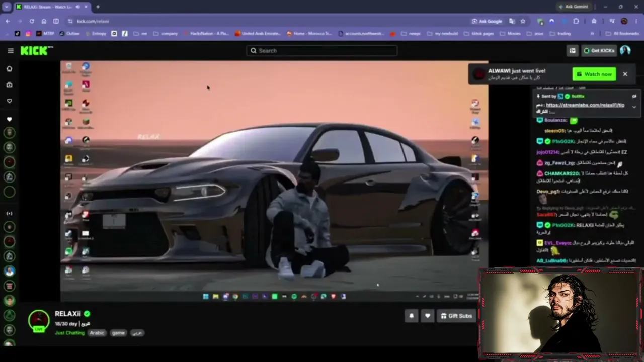Viewport: 644px width, 362px height.
Task: Open the Kick sidebar Following heart icon
Action: pos(9,101)
